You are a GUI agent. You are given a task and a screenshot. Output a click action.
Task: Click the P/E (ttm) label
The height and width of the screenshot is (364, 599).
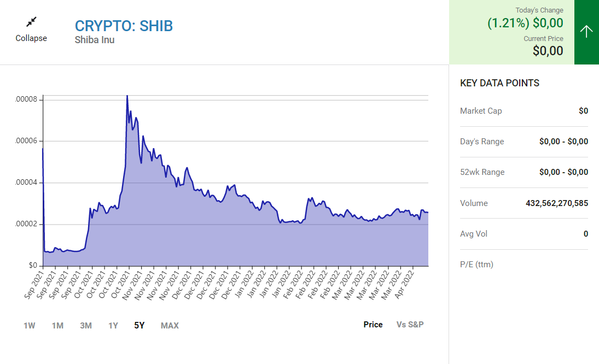pos(477,265)
